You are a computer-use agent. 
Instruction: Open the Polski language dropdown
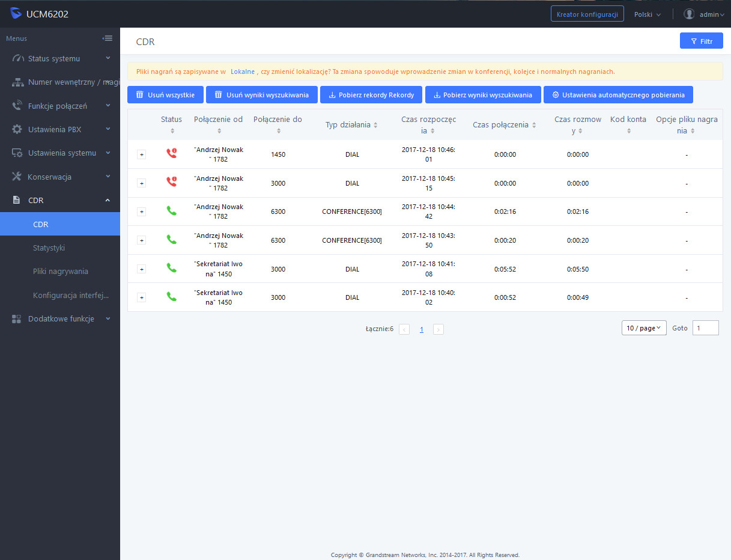[x=647, y=14]
